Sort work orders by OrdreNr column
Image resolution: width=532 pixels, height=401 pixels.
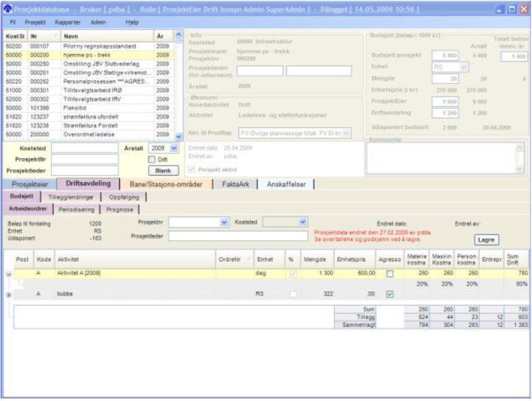[235, 259]
